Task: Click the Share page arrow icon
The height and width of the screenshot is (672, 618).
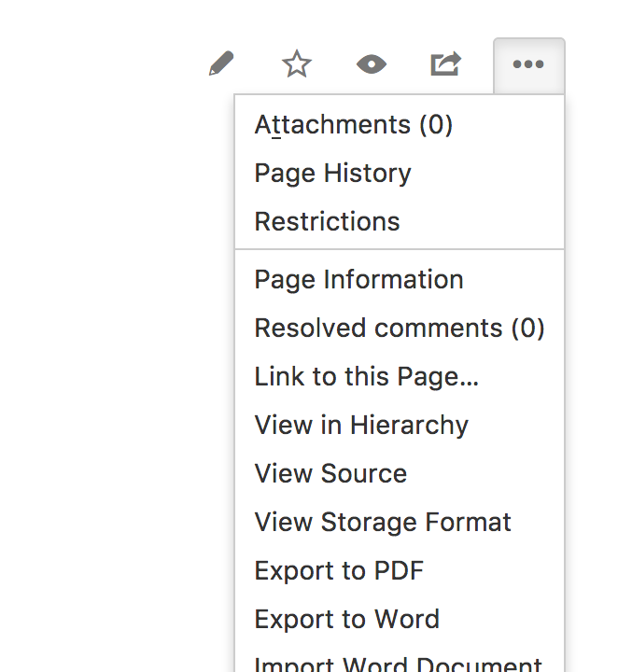Action: [445, 63]
